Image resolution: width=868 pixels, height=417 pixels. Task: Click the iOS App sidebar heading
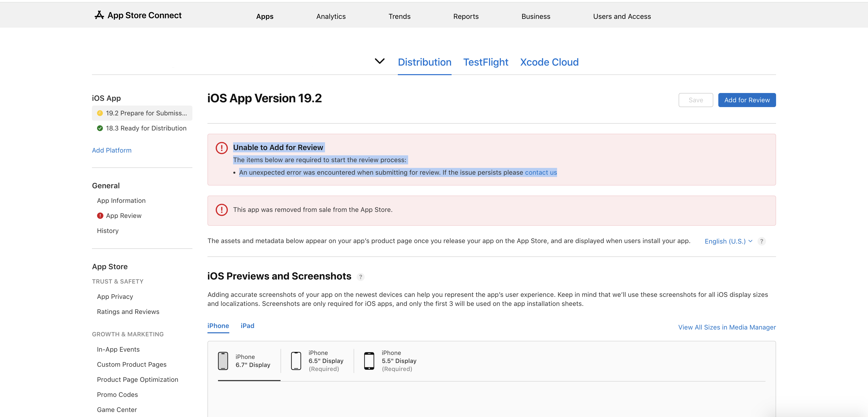click(106, 98)
